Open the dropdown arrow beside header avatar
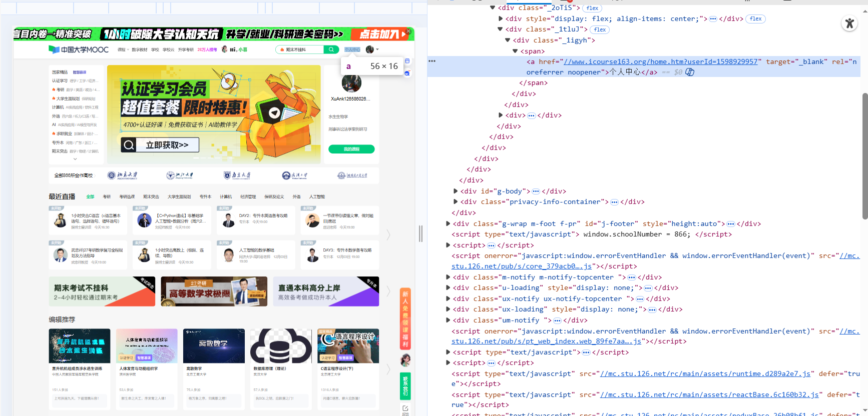Screen dimensions: 868x416 point(377,49)
